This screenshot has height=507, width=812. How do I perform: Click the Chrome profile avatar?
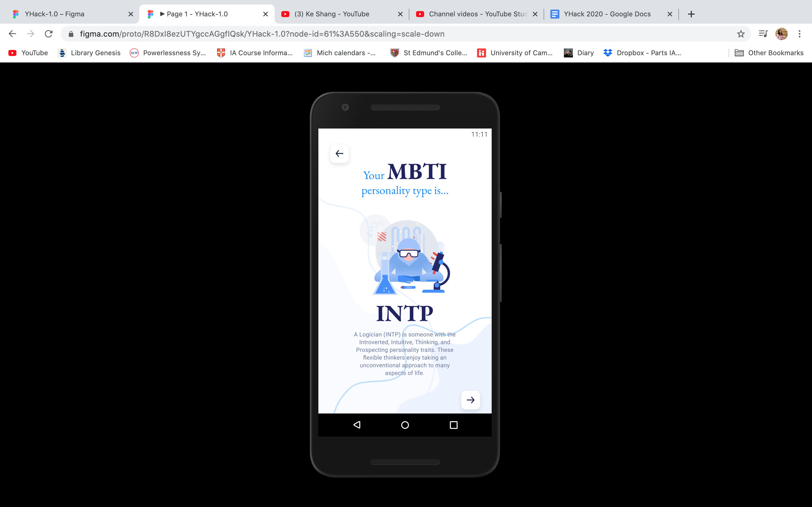coord(781,34)
